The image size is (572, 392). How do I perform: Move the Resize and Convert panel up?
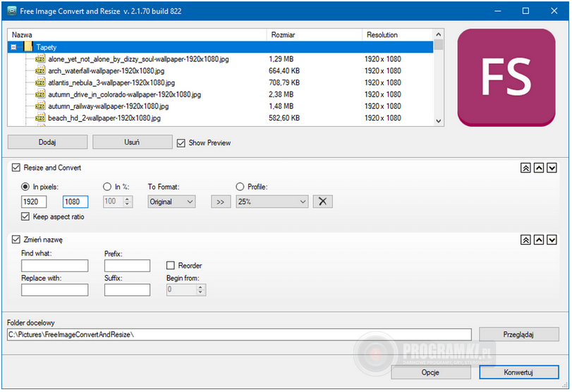539,168
